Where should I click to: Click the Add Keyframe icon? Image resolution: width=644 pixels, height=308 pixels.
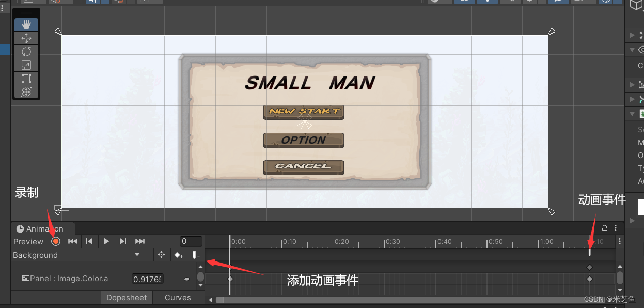tap(179, 255)
